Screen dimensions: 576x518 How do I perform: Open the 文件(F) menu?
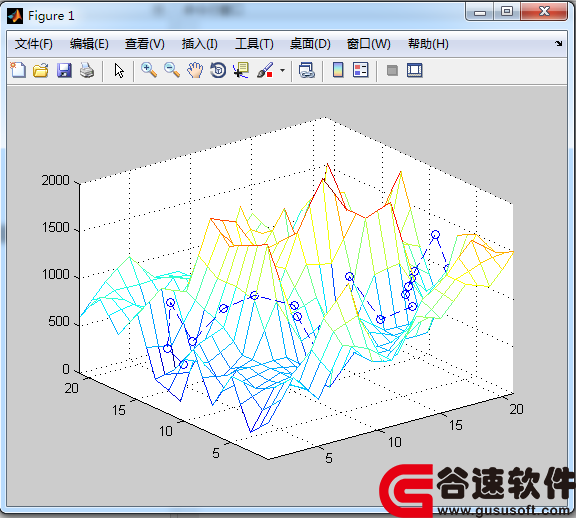click(x=33, y=44)
